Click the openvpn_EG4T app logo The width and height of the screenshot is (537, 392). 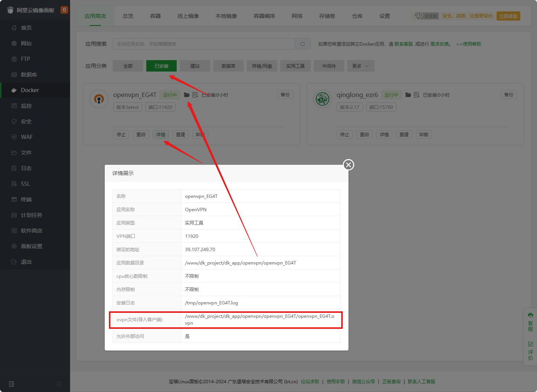click(99, 99)
